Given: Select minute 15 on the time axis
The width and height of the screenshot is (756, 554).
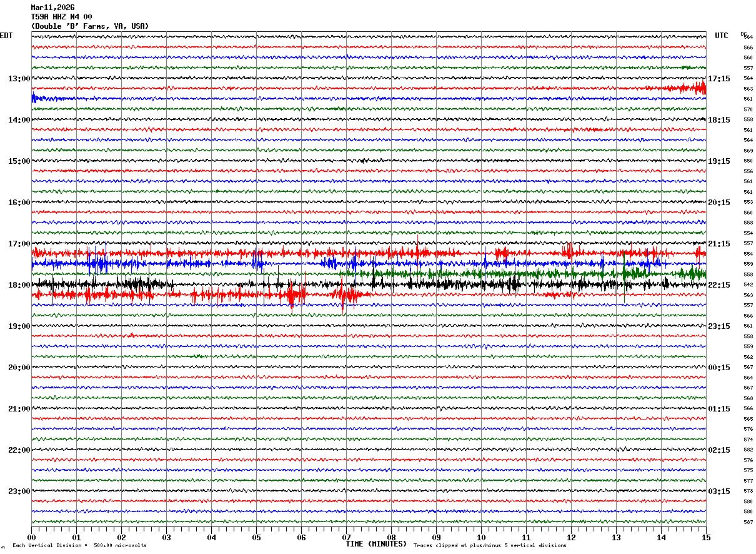Looking at the screenshot, I should tap(705, 538).
